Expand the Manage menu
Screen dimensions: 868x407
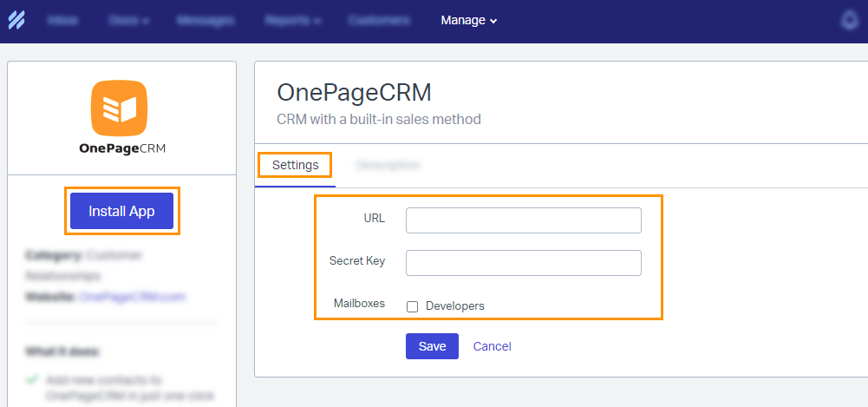(469, 21)
